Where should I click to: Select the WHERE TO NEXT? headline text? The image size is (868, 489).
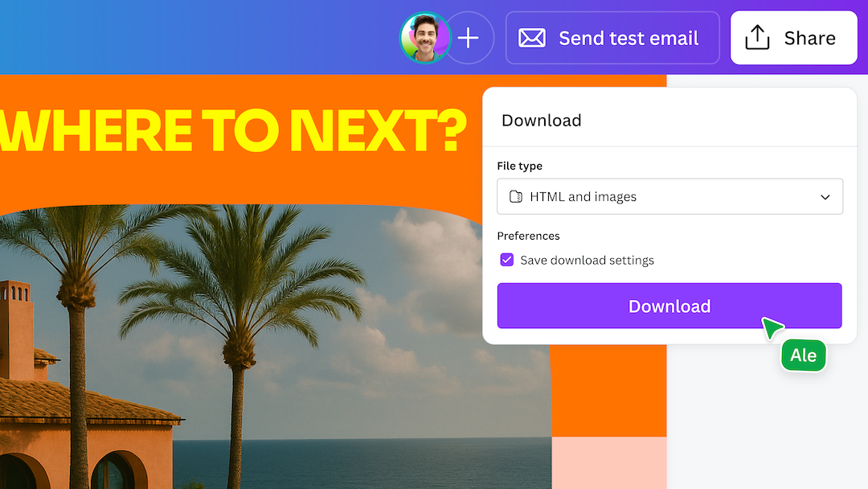(x=233, y=131)
